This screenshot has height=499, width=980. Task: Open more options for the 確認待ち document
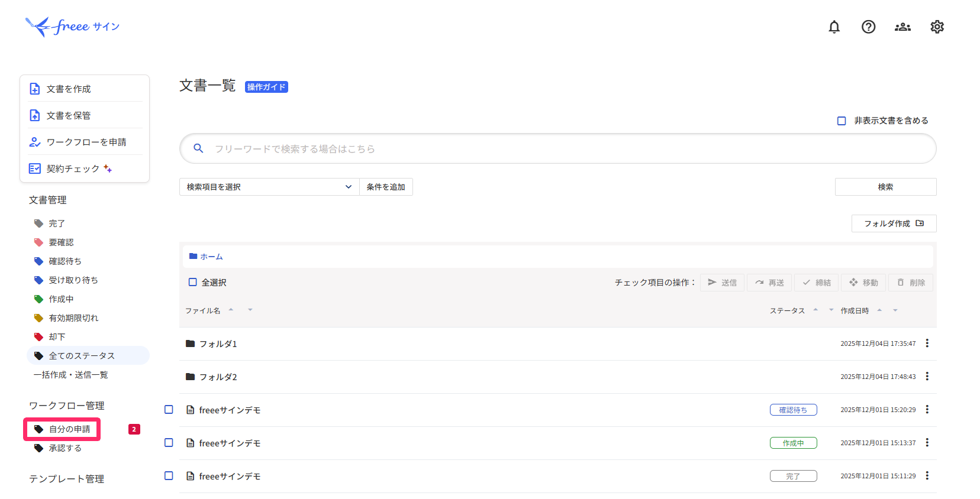(x=927, y=410)
